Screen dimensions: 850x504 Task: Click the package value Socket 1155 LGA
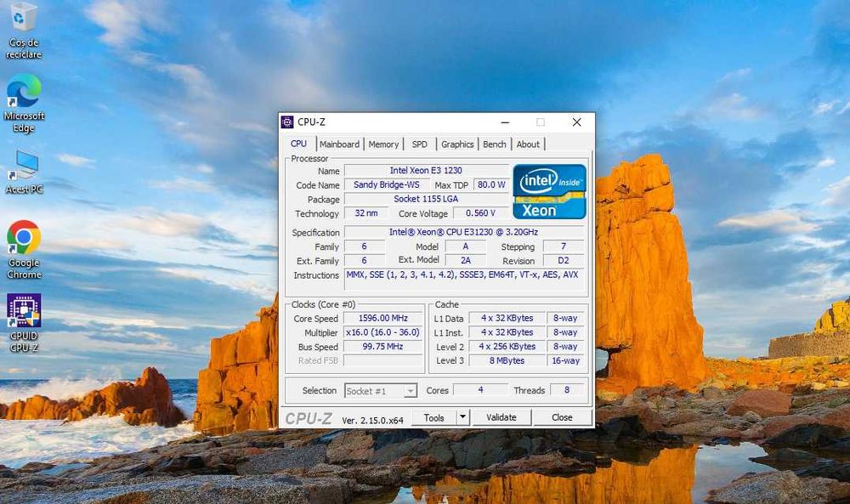point(426,199)
